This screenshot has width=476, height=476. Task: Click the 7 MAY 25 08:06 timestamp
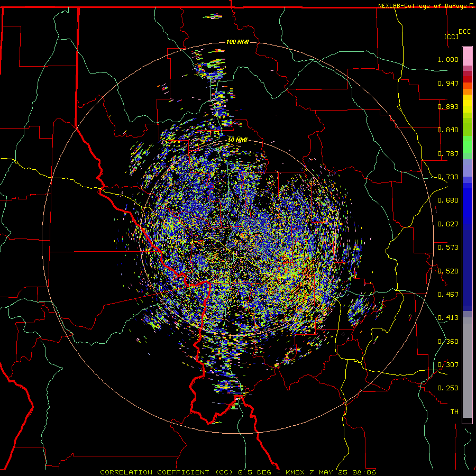[343, 472]
